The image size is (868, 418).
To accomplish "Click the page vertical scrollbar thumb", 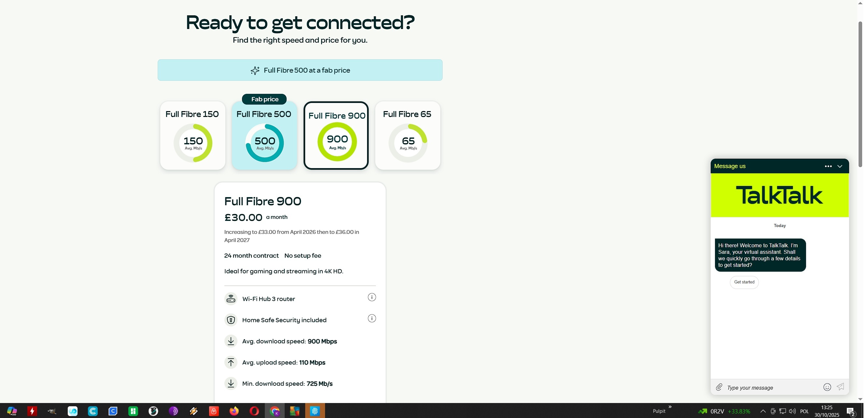I will 860,94.
